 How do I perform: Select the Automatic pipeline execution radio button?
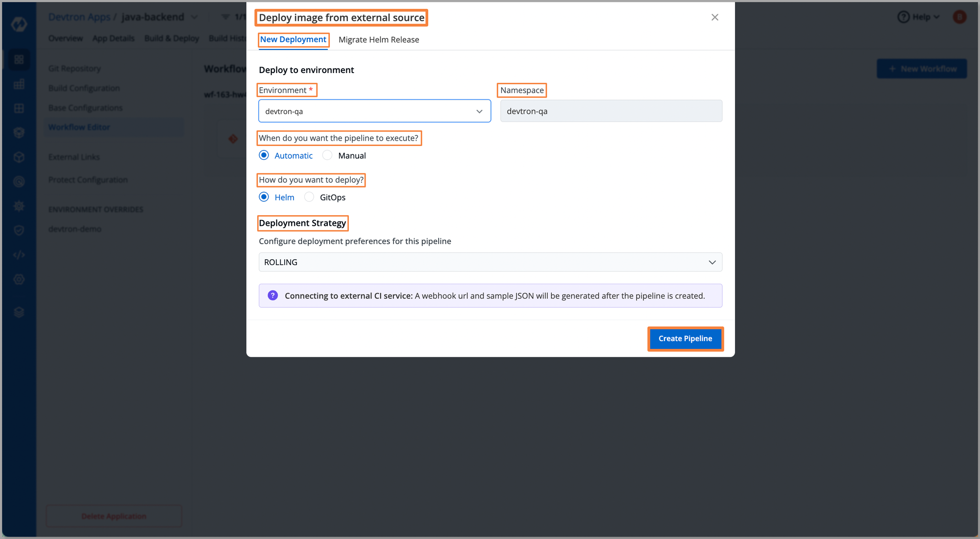pyautogui.click(x=264, y=155)
